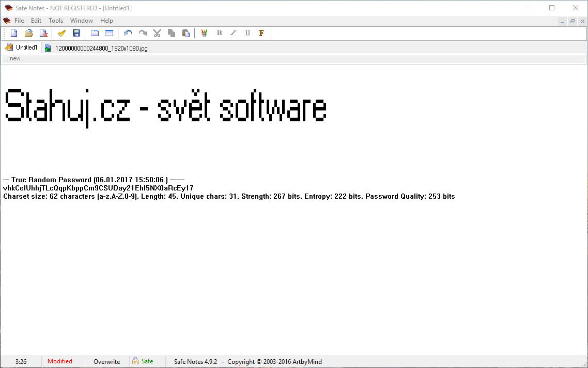The image size is (588, 368).
Task: Toggle the Overwrite mode indicator in status bar
Action: [x=106, y=362]
